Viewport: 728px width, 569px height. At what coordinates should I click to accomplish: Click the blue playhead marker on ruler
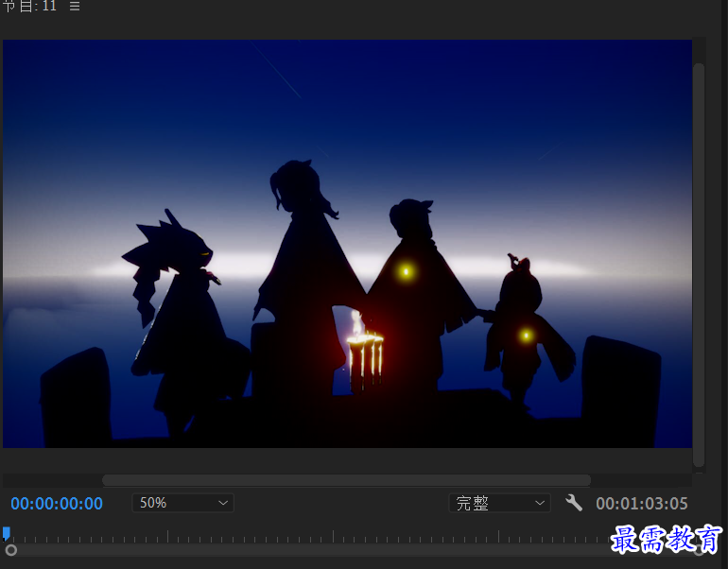click(6, 534)
